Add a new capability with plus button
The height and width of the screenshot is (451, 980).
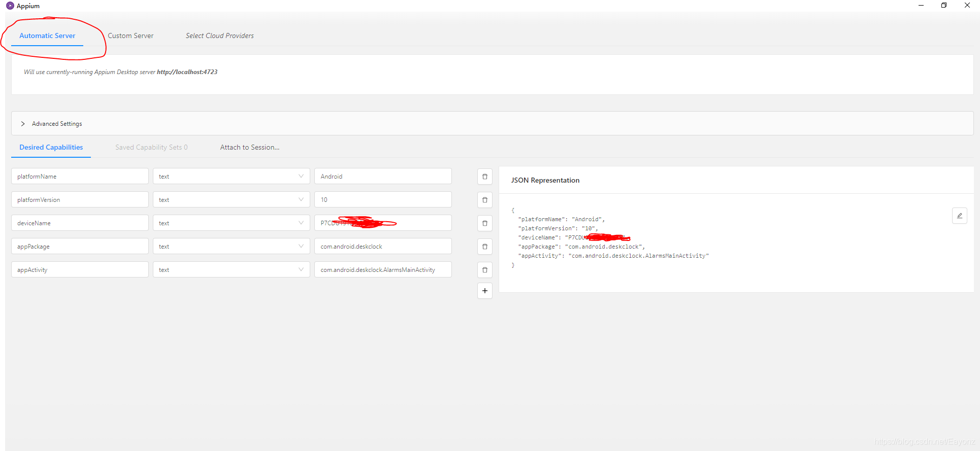[485, 291]
